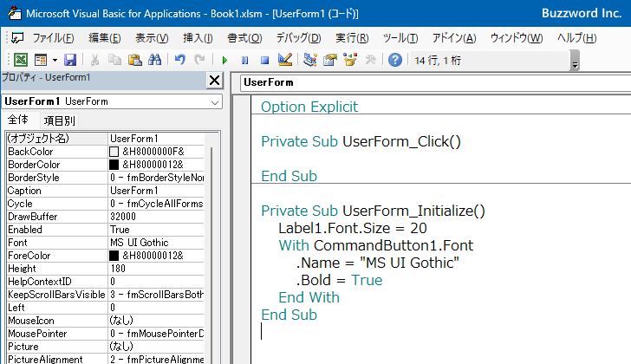Click the form icon left of the ファイル menu

(17, 38)
